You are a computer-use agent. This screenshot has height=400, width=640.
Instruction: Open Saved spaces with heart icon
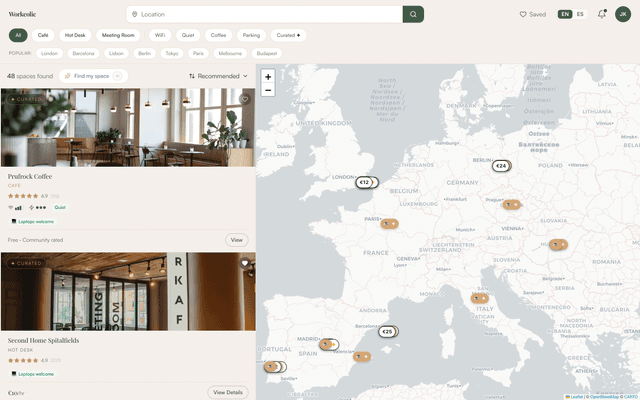pyautogui.click(x=532, y=14)
